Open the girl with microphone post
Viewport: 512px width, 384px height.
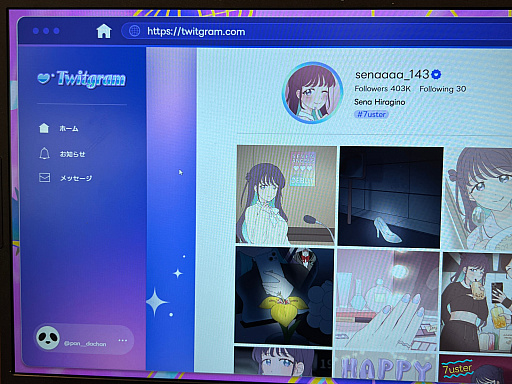click(286, 195)
